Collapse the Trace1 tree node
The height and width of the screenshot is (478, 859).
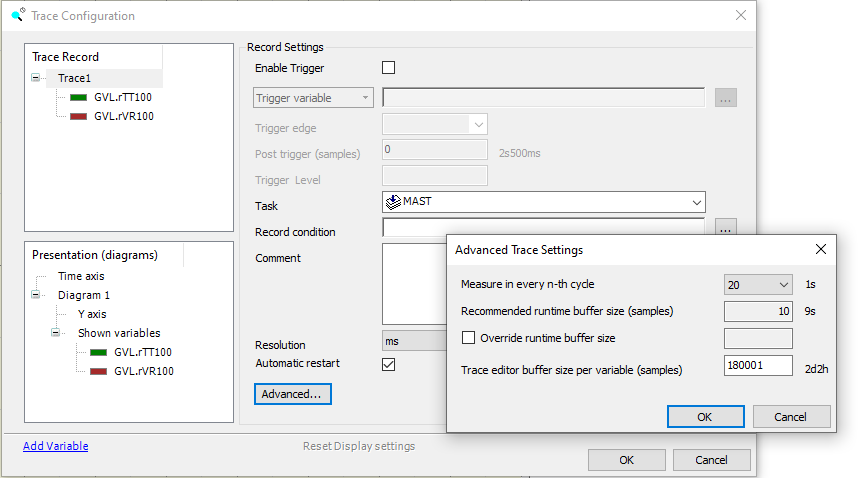point(37,78)
